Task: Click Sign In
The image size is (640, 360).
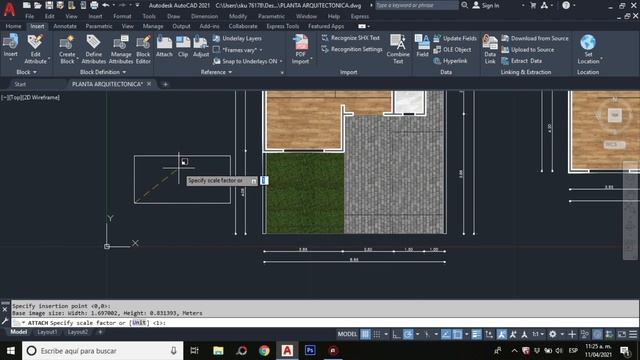Action: tap(486, 5)
